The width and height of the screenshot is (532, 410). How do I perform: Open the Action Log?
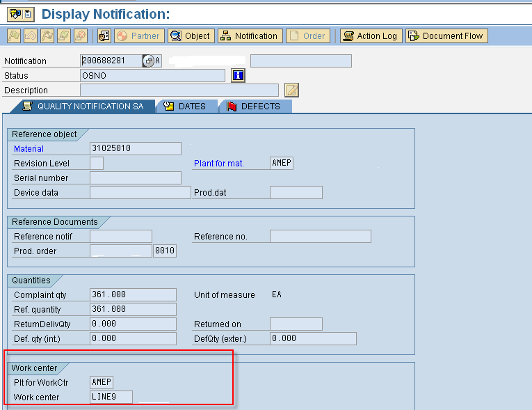(371, 36)
